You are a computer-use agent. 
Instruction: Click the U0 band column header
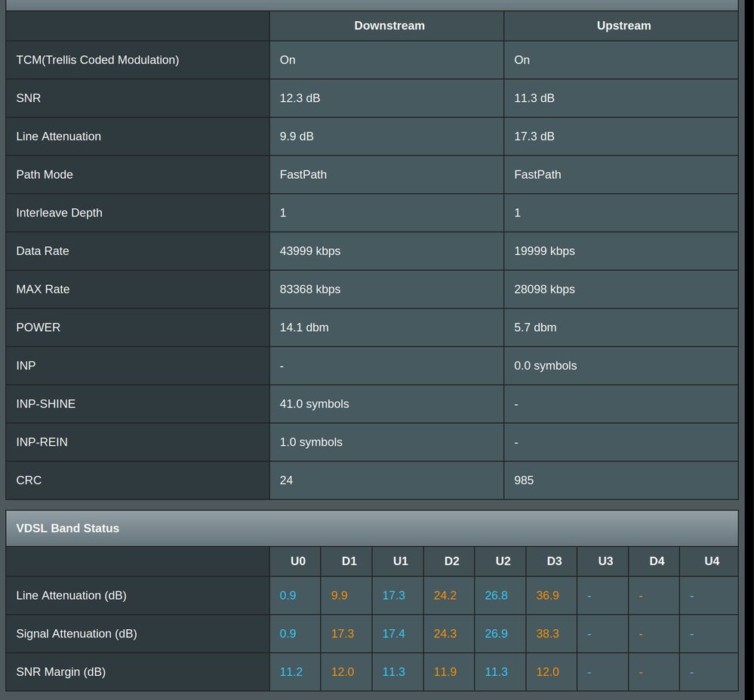pyautogui.click(x=297, y=561)
